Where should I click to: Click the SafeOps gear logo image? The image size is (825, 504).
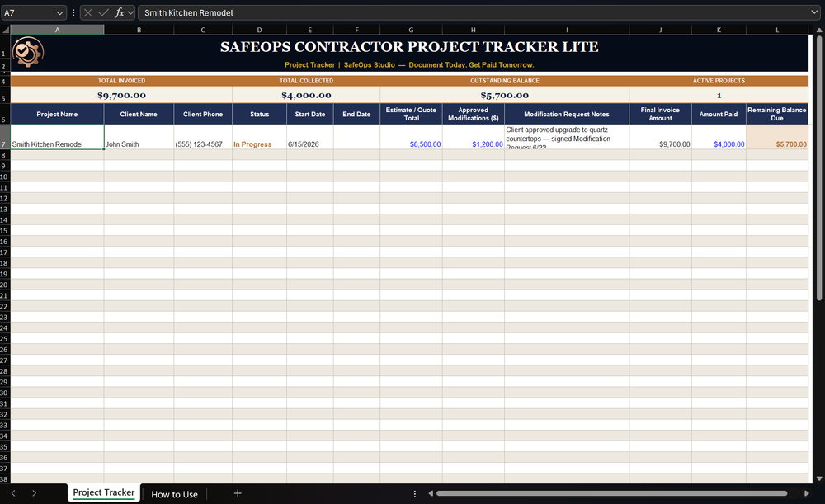coord(28,52)
